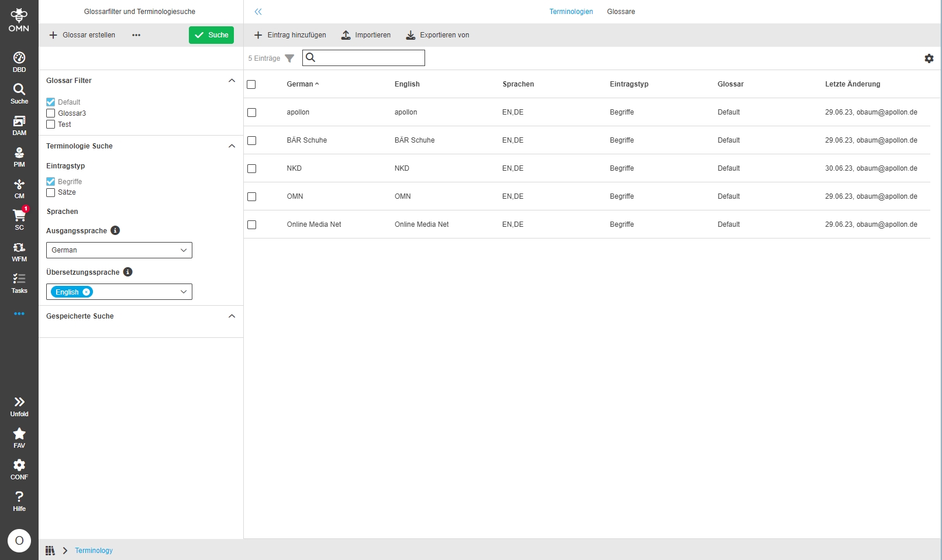This screenshot has width=942, height=560.
Task: Open the DAM module in sidebar
Action: (x=19, y=125)
